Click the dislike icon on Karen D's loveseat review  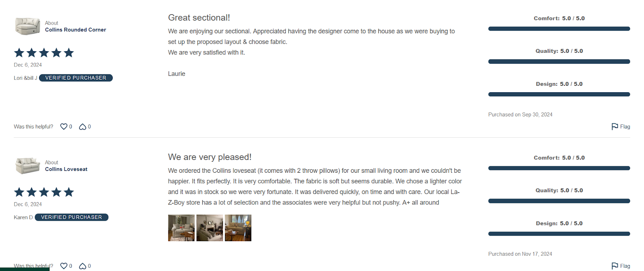(x=83, y=266)
